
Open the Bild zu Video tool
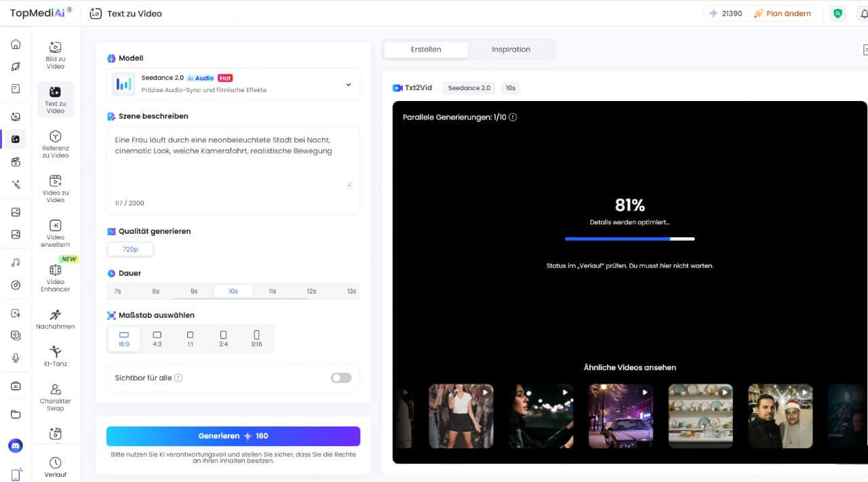pos(56,55)
